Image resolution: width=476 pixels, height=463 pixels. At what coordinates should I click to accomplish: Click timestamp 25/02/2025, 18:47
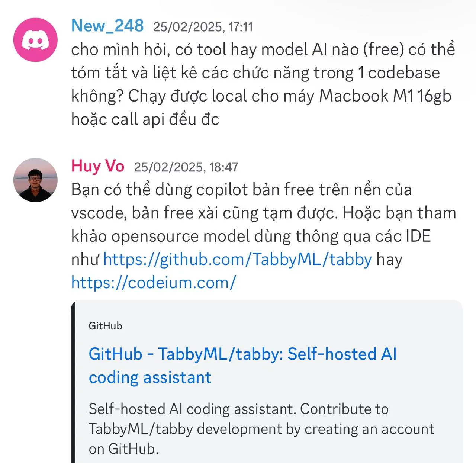186,167
